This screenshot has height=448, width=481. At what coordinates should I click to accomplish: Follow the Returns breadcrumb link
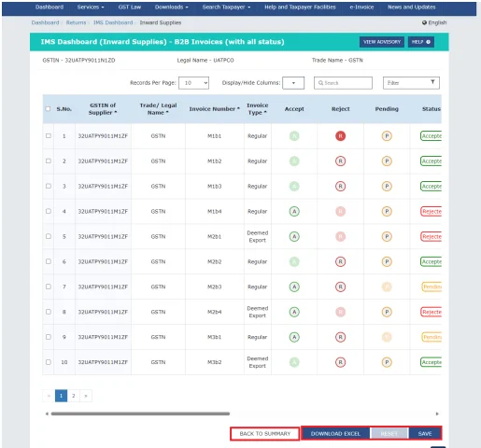click(76, 22)
